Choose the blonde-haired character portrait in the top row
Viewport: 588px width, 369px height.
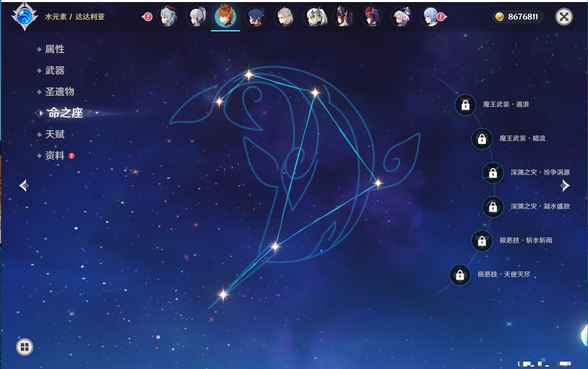pyautogui.click(x=284, y=17)
